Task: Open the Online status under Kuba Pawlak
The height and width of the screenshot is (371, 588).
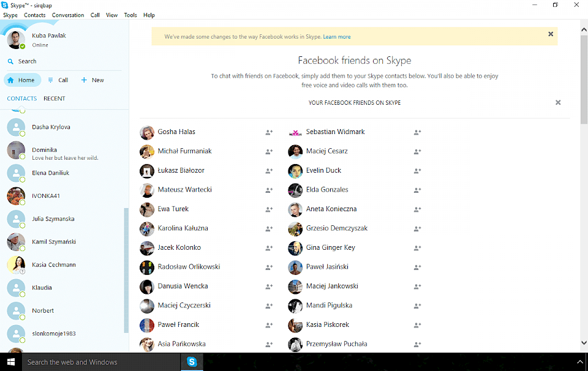Action: pos(40,45)
